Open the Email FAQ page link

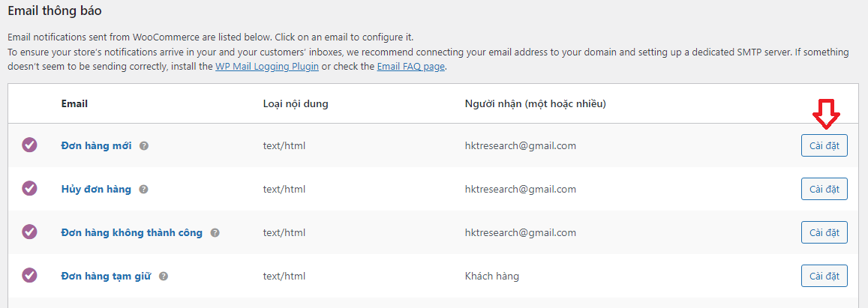tap(410, 67)
